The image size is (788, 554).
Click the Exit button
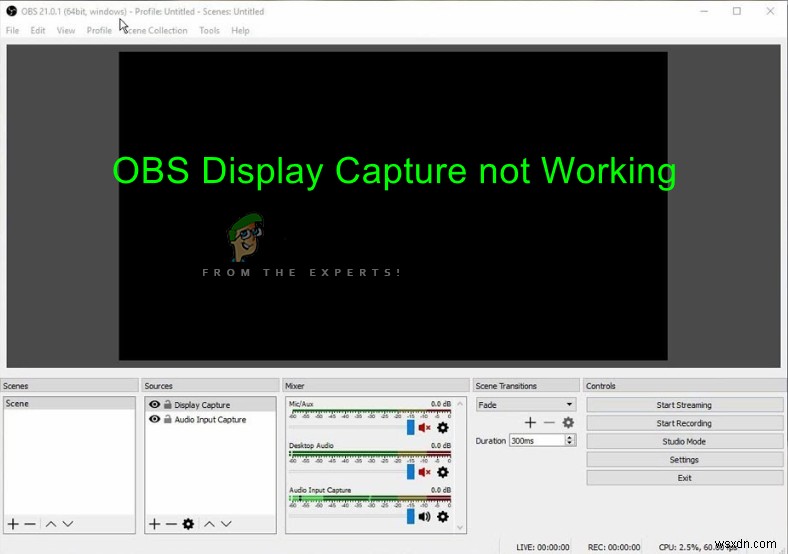point(684,478)
